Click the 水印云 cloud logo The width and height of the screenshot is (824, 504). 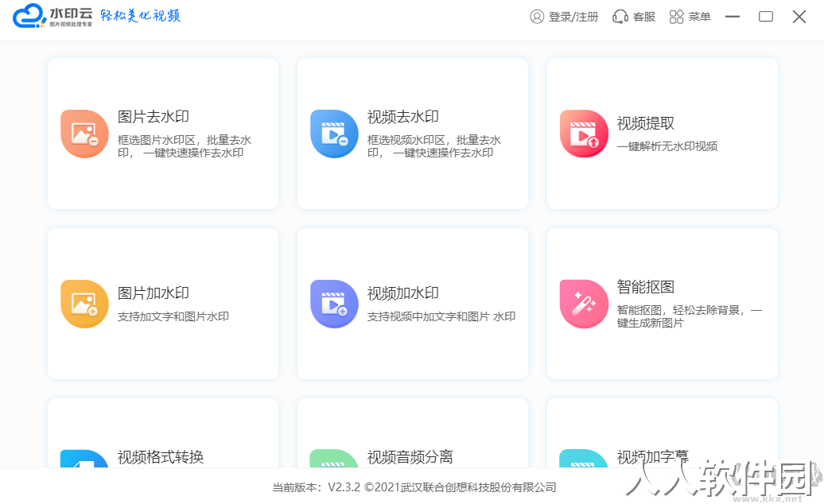click(29, 16)
